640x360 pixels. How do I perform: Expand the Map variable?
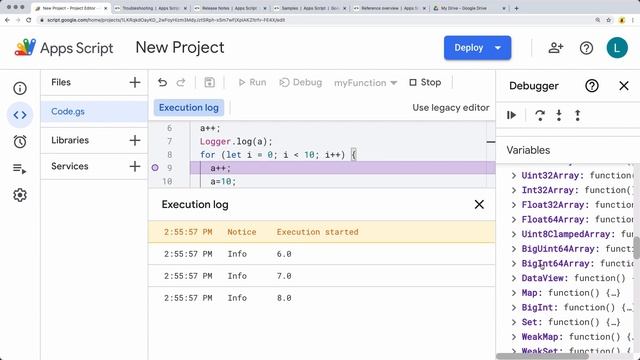(x=514, y=293)
